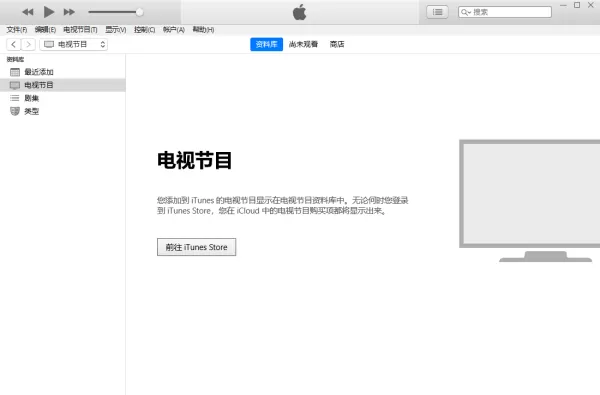Close the iTunes window
This screenshot has width=600, height=395.
click(x=591, y=5)
